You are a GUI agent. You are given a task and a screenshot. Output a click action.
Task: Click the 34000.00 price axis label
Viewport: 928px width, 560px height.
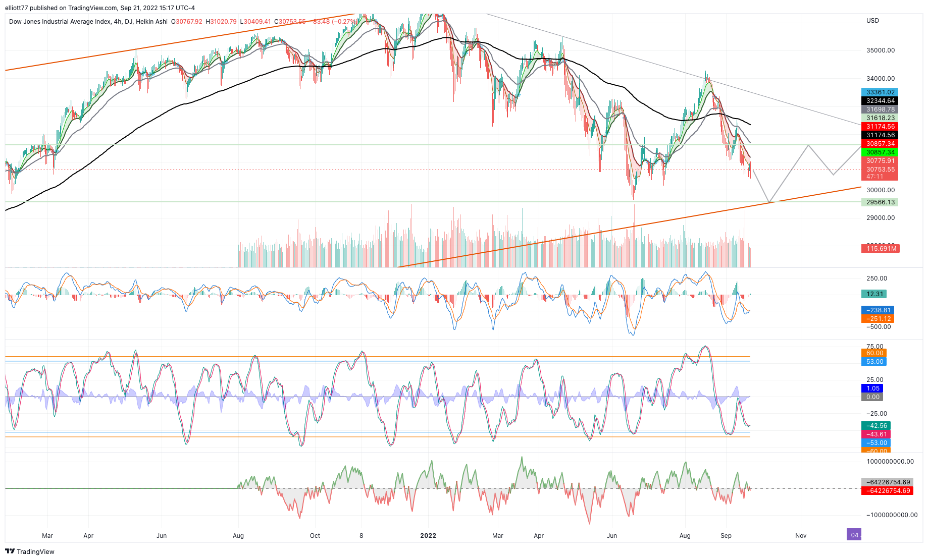pyautogui.click(x=881, y=79)
